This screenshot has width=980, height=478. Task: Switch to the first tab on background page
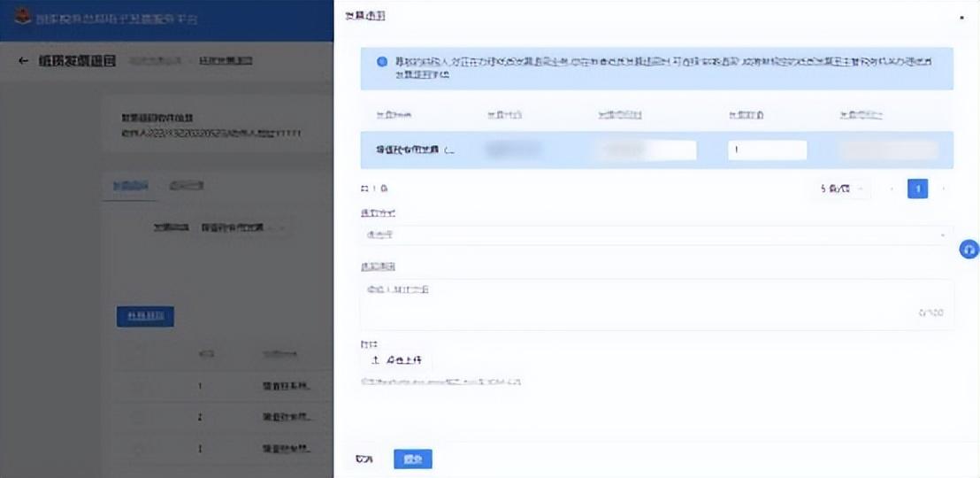point(130,187)
